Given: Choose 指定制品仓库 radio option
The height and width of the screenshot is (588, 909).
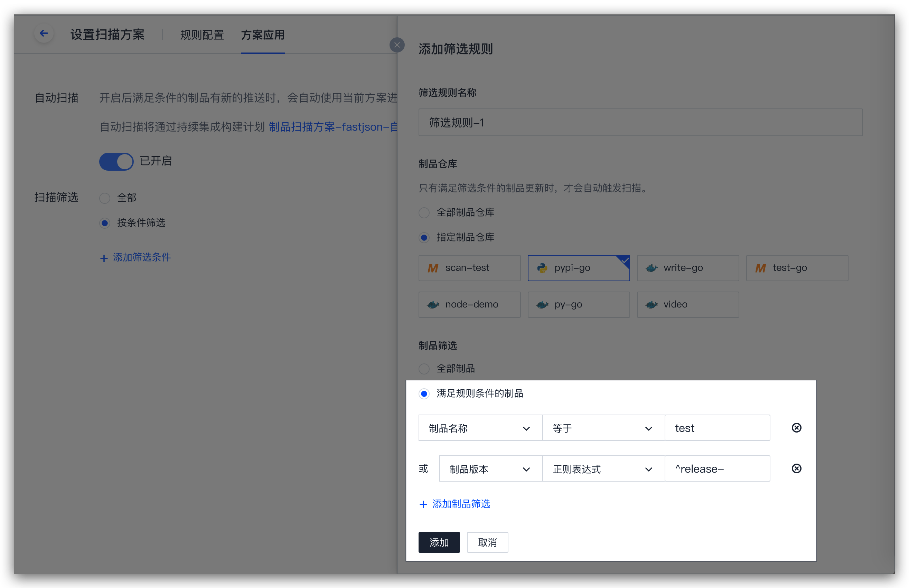Looking at the screenshot, I should pos(424,237).
